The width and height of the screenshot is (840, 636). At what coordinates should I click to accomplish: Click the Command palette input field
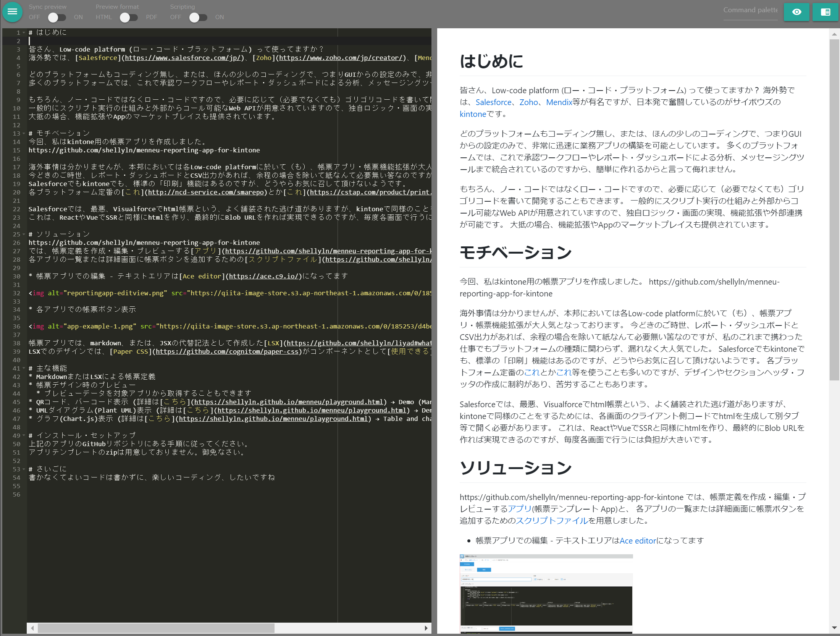pos(750,10)
